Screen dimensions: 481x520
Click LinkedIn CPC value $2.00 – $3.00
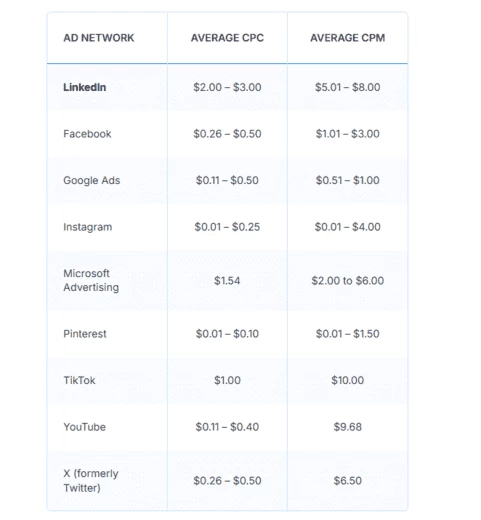point(227,87)
